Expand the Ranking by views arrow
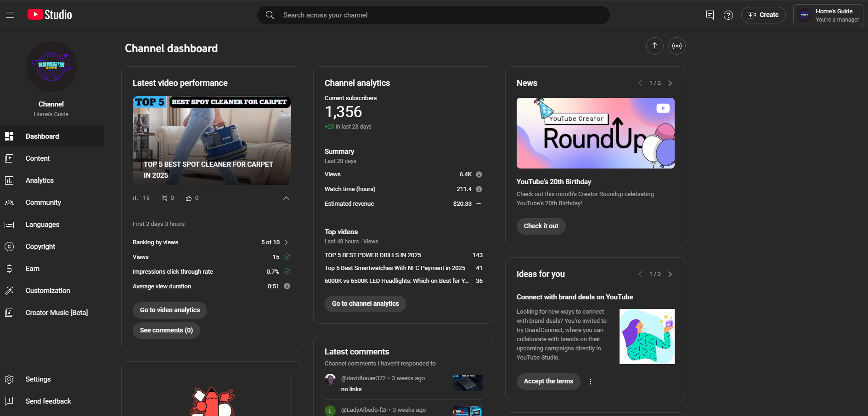 click(x=286, y=242)
